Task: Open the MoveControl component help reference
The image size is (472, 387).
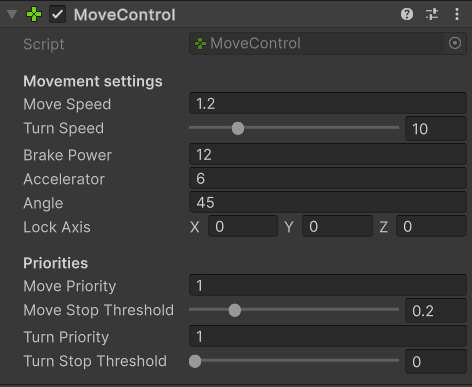Action: 407,14
